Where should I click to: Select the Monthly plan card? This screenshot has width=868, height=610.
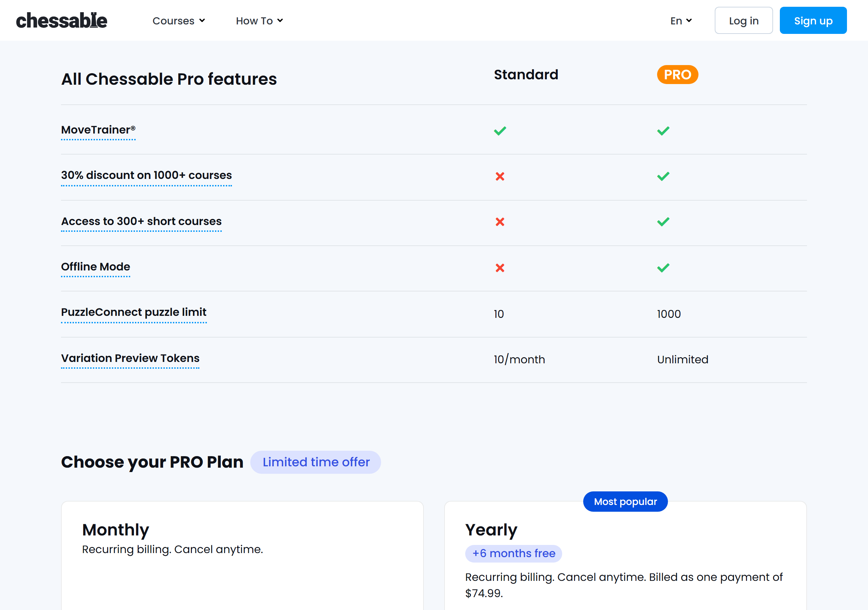click(242, 555)
